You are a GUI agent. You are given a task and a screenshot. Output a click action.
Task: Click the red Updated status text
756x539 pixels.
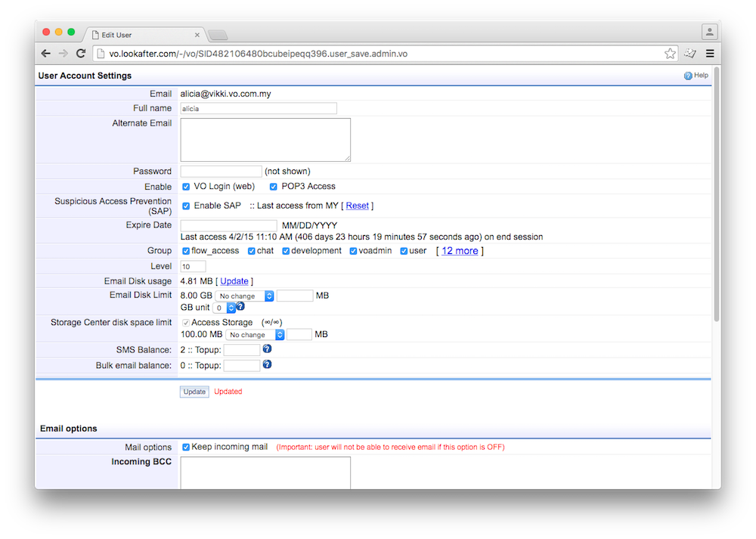click(228, 392)
